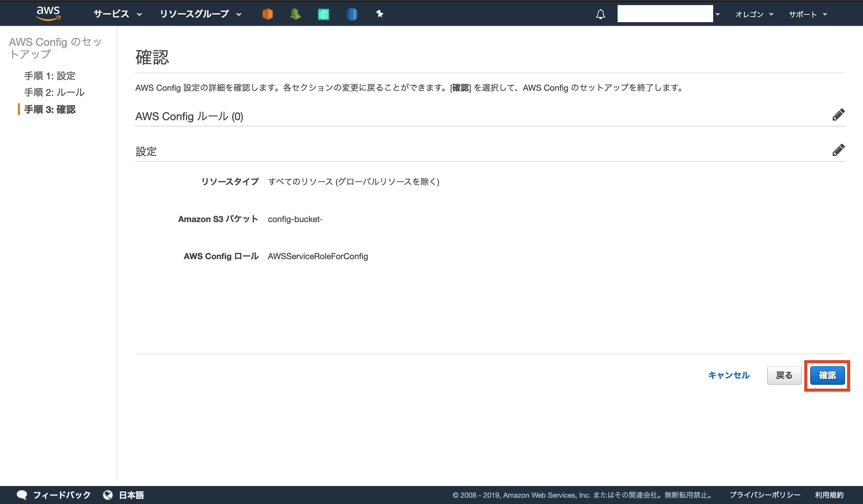Select 手順 3: 確認 step
This screenshot has width=863, height=504.
(x=50, y=110)
